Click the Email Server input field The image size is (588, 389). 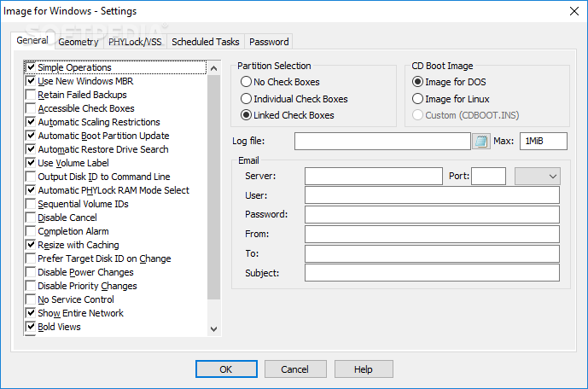click(374, 176)
